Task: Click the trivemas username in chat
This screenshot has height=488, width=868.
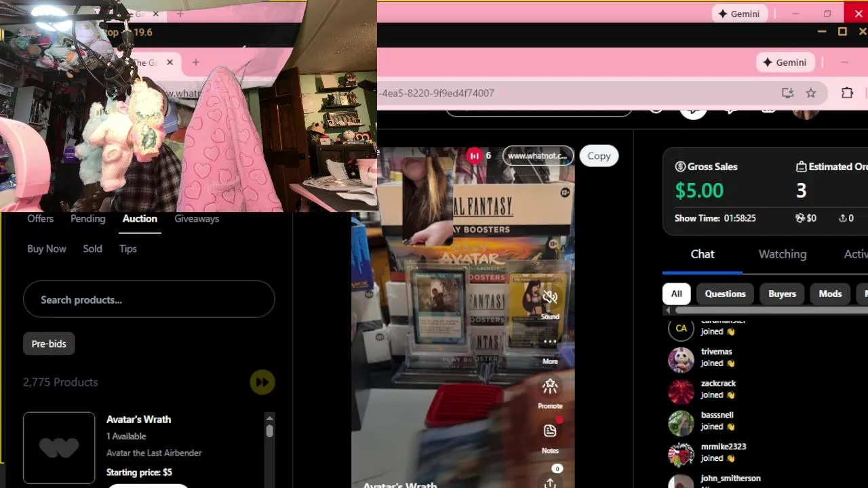Action: [716, 352]
